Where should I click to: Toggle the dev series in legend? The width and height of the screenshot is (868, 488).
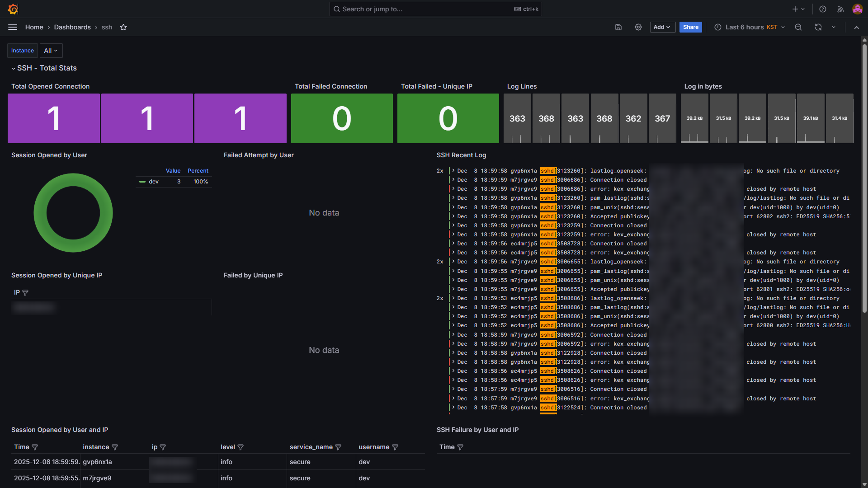154,182
